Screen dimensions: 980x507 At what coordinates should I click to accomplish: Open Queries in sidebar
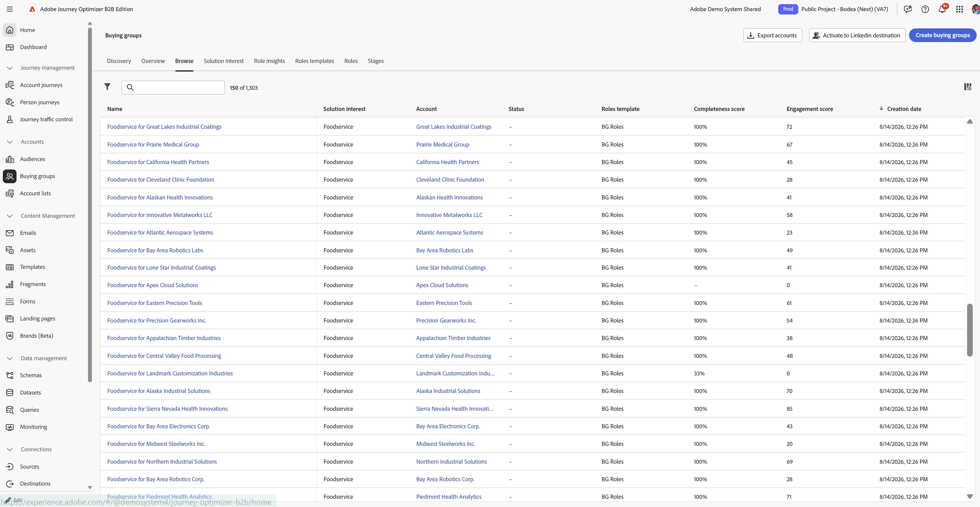[29, 410]
